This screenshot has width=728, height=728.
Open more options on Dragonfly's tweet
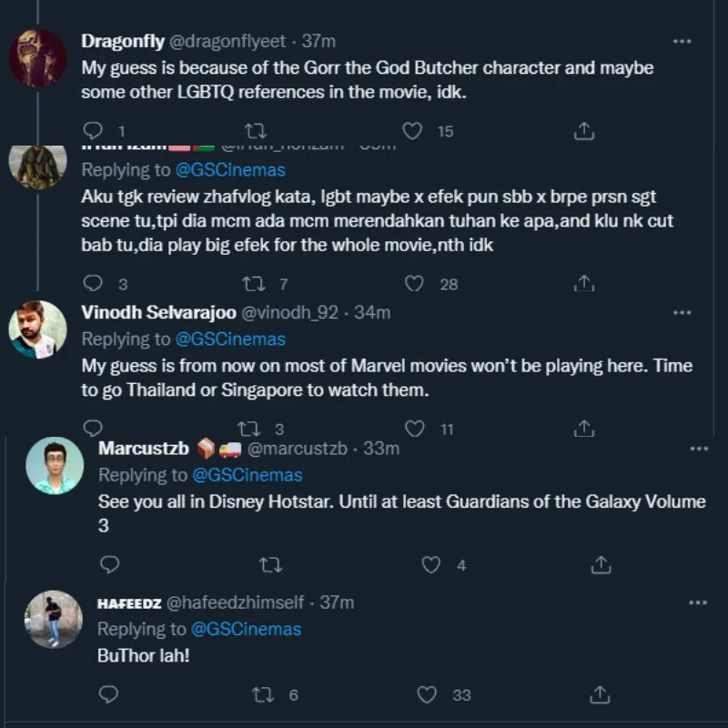[x=682, y=41]
